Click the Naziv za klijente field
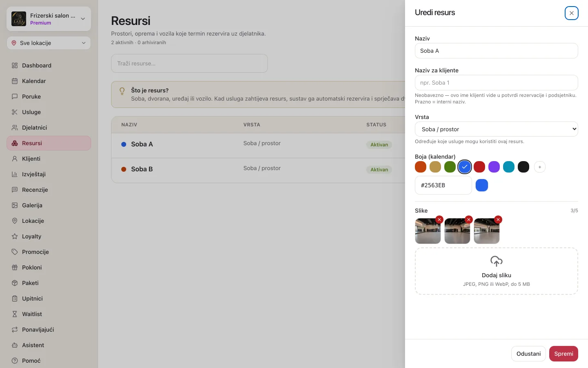588x368 pixels. point(497,83)
